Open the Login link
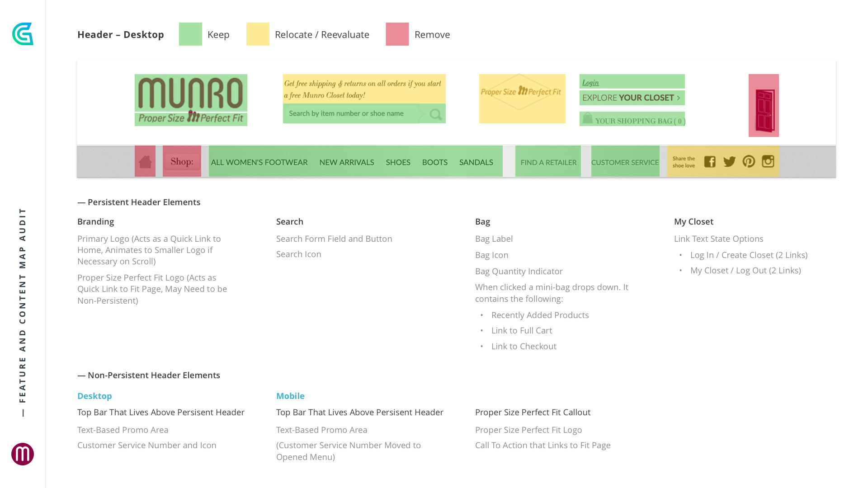This screenshot has height=488, width=868. point(590,82)
